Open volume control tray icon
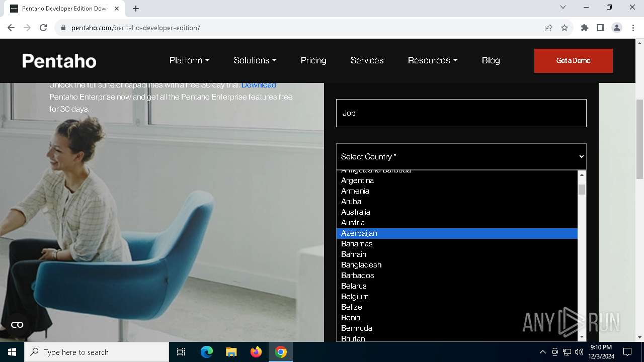The height and width of the screenshot is (362, 644). [579, 352]
